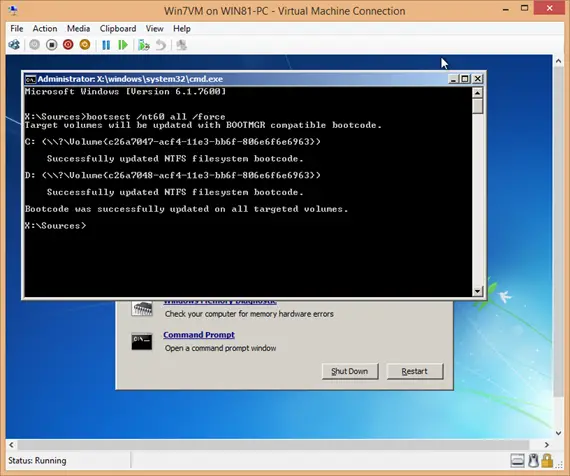The width and height of the screenshot is (570, 476).
Task: Click the cmd.exe title bar system icon
Action: pos(31,79)
